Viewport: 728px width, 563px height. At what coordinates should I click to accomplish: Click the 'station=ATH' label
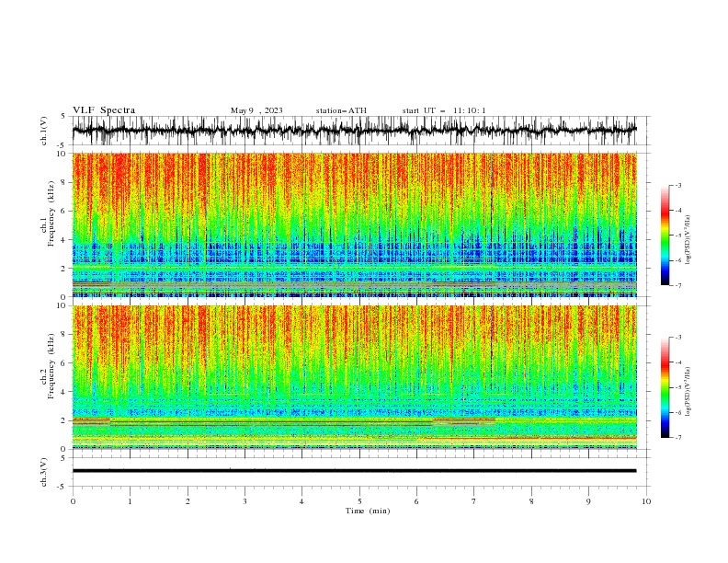(341, 110)
